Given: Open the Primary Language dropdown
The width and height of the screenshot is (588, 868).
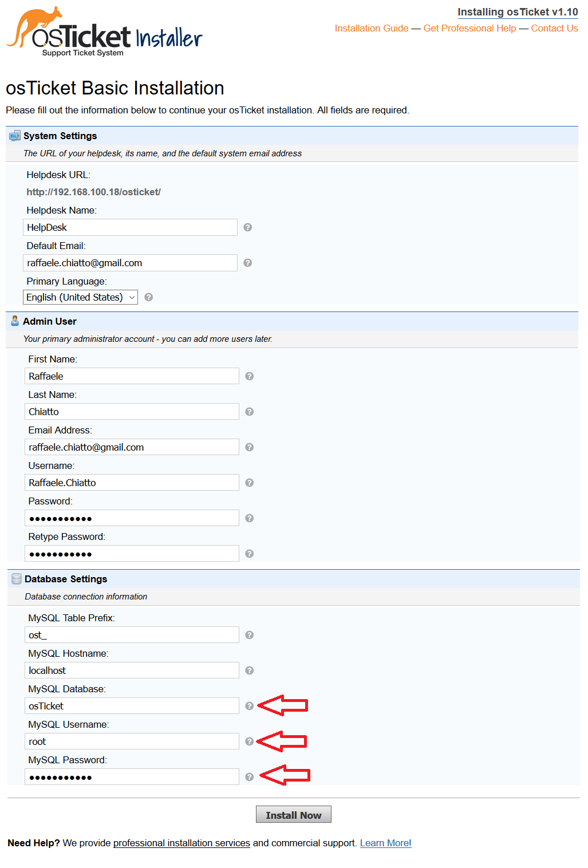Looking at the screenshot, I should pos(80,297).
